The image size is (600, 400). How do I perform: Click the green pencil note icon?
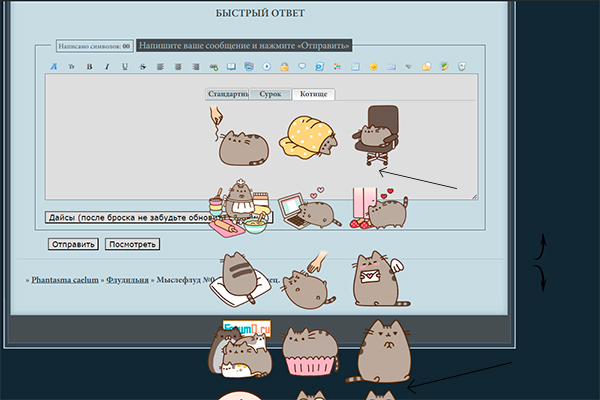(x=444, y=67)
